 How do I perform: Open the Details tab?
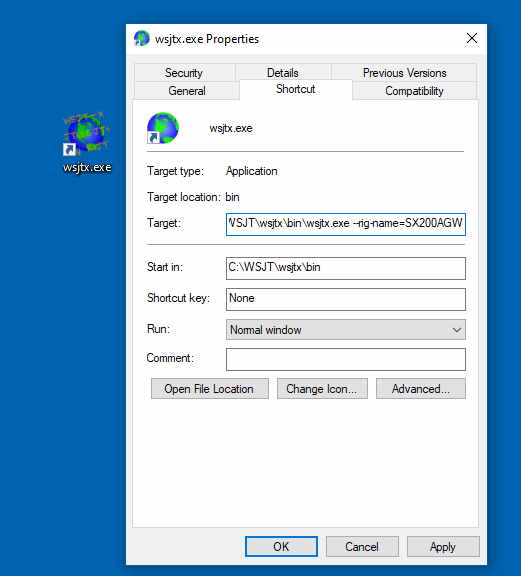283,72
